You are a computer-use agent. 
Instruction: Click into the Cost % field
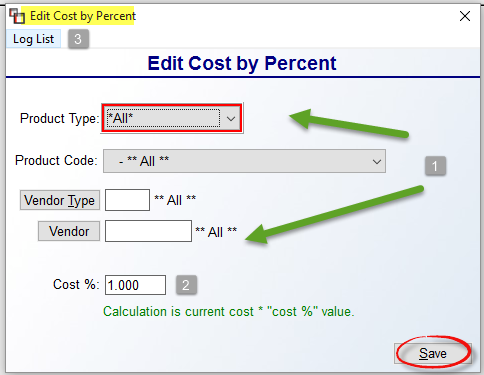135,285
